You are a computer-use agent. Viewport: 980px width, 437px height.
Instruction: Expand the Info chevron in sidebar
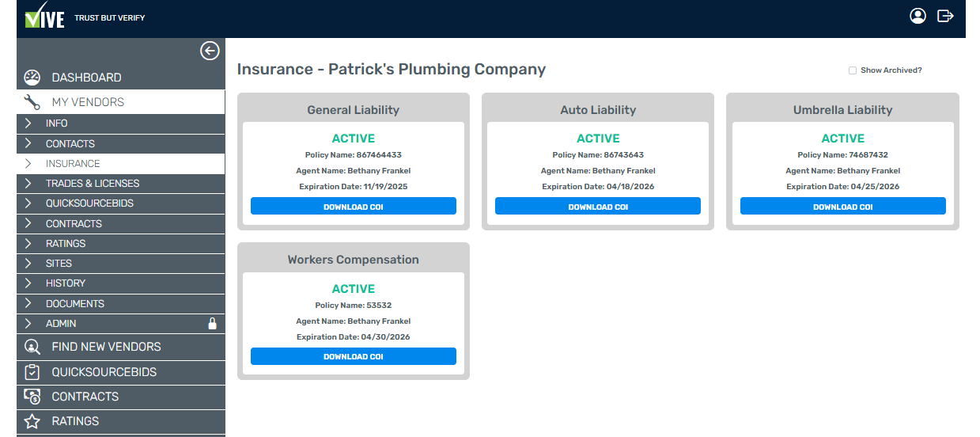tap(28, 123)
